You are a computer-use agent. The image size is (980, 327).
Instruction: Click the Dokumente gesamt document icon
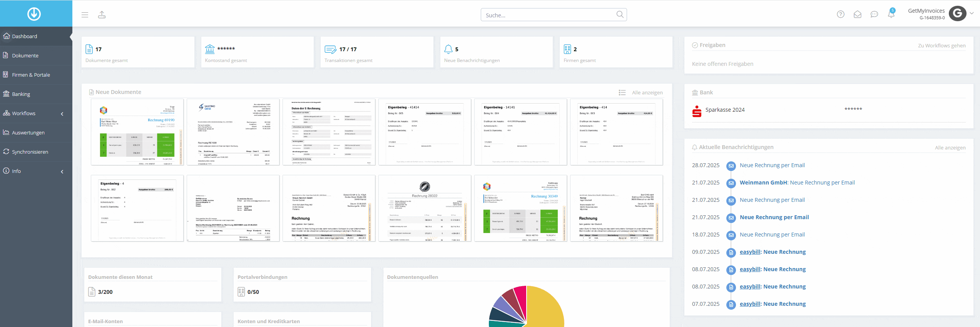[89, 49]
